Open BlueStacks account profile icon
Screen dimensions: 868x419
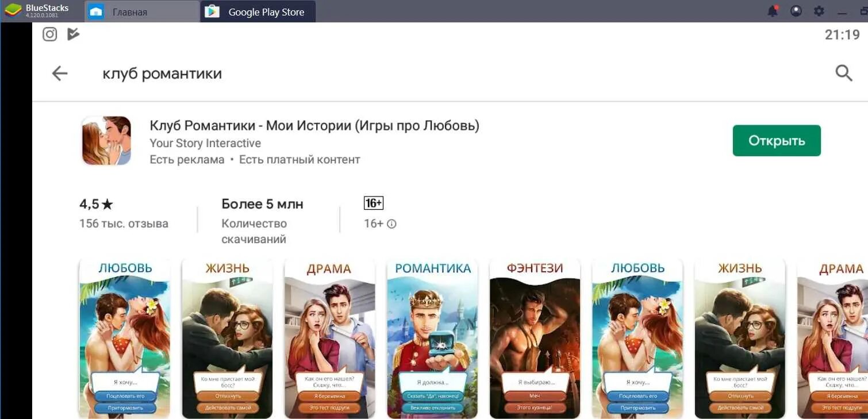pyautogui.click(x=796, y=11)
